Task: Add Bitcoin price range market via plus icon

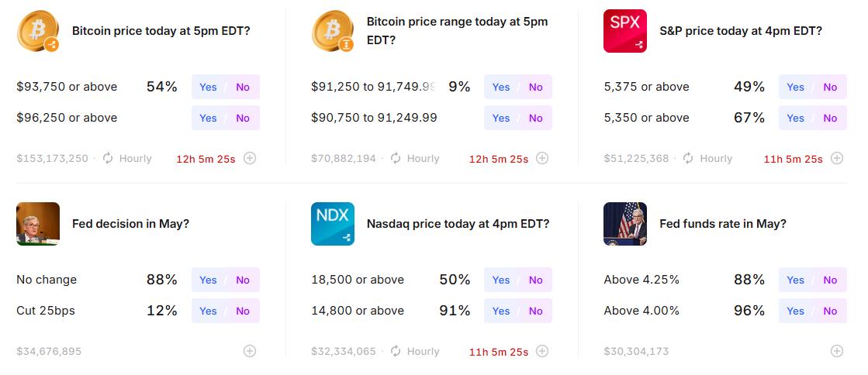Action: click(542, 158)
